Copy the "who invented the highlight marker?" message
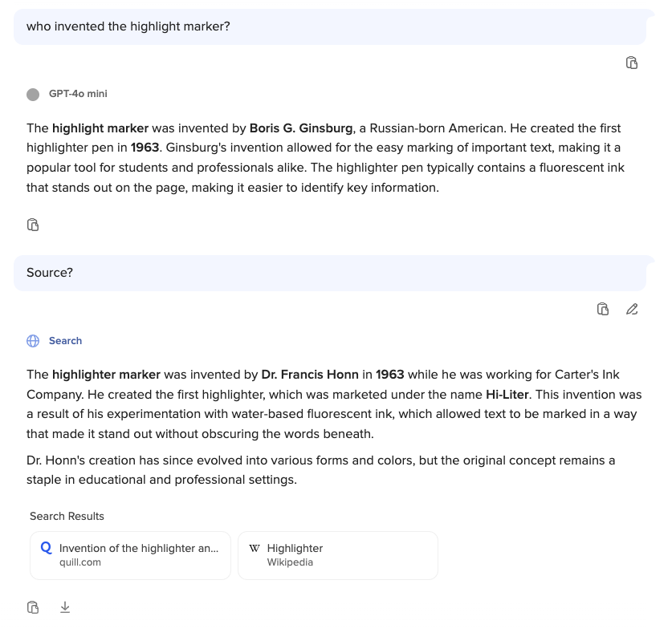The width and height of the screenshot is (672, 637). click(632, 63)
